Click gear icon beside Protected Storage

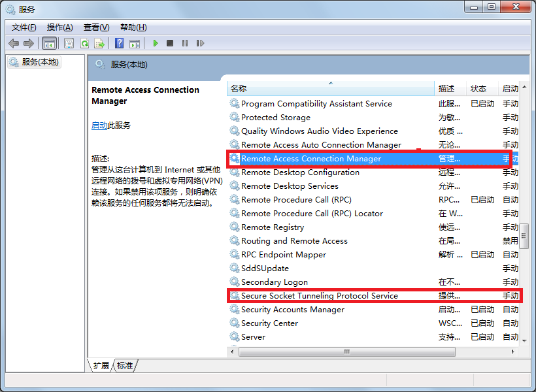(235, 117)
